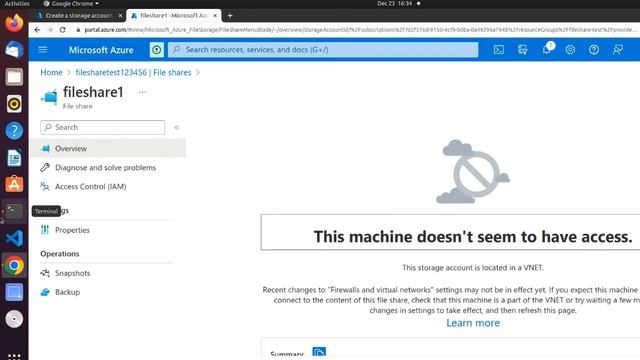
Task: Open the more options ellipsis beside fileshare1
Action: pos(142,92)
